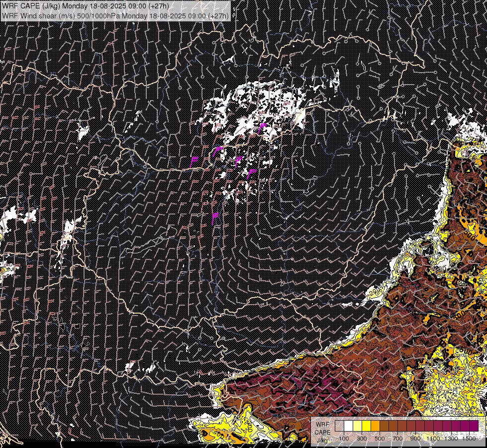The image size is (487, 448).
Task: Click the legend label '300'
Action: pos(362,439)
